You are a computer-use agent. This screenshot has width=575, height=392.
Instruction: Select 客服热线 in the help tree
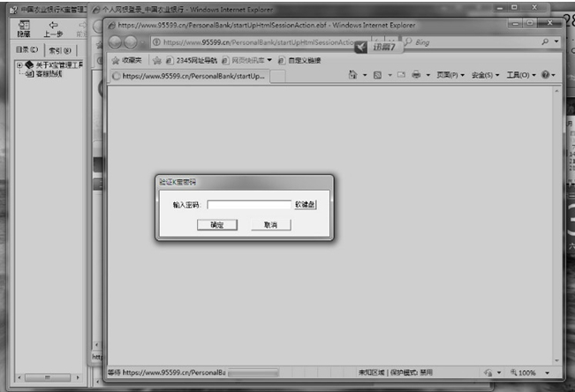pos(49,74)
